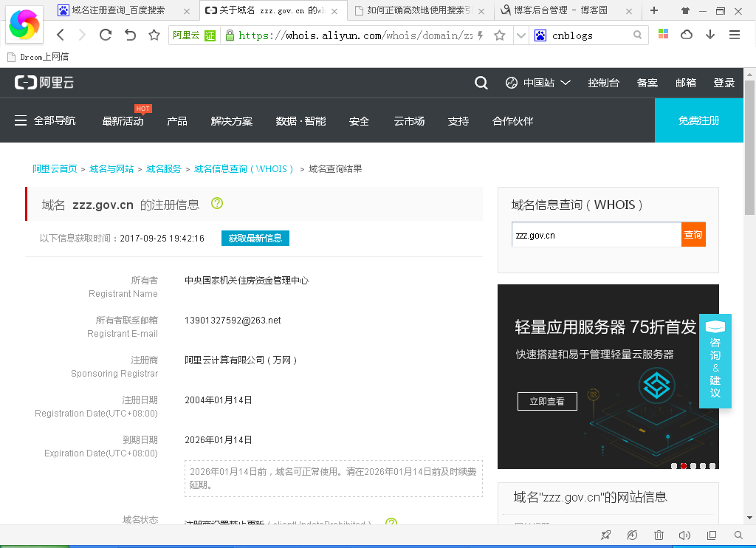This screenshot has height=548, width=756.
Task: Click the WHOIS domain input field
Action: tap(597, 235)
